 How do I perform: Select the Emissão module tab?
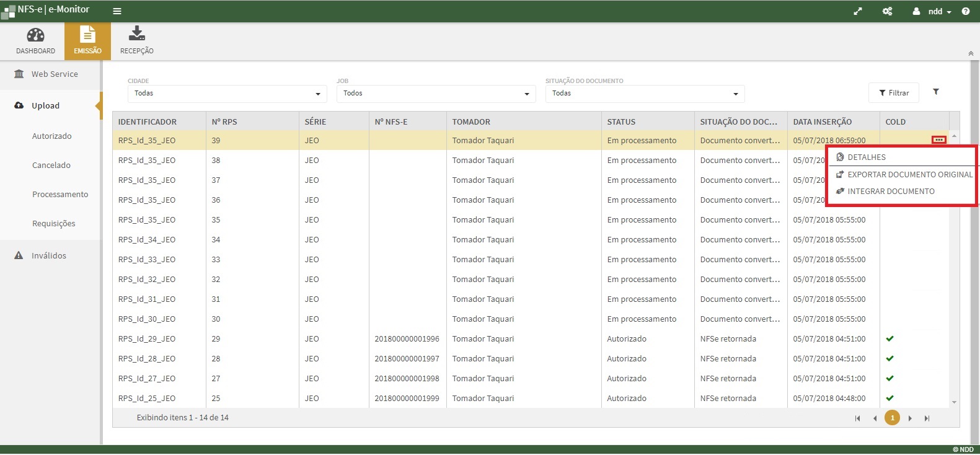click(87, 41)
